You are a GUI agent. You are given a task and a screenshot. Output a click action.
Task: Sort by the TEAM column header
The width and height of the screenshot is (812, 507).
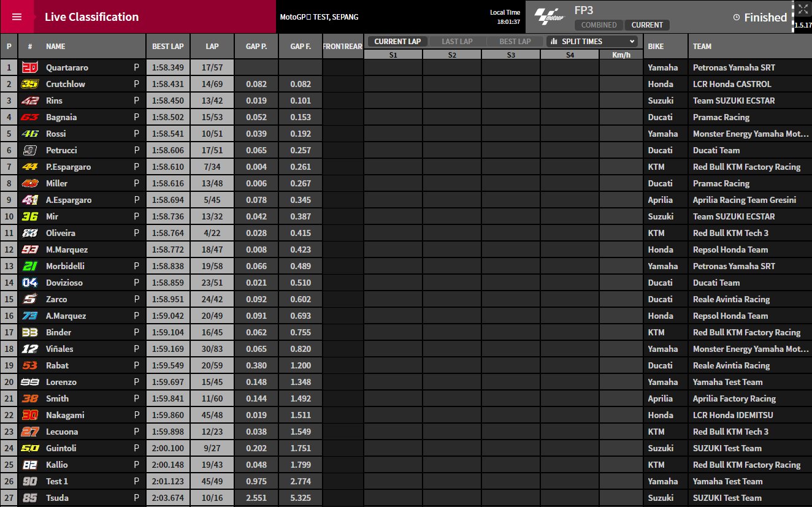coord(702,47)
